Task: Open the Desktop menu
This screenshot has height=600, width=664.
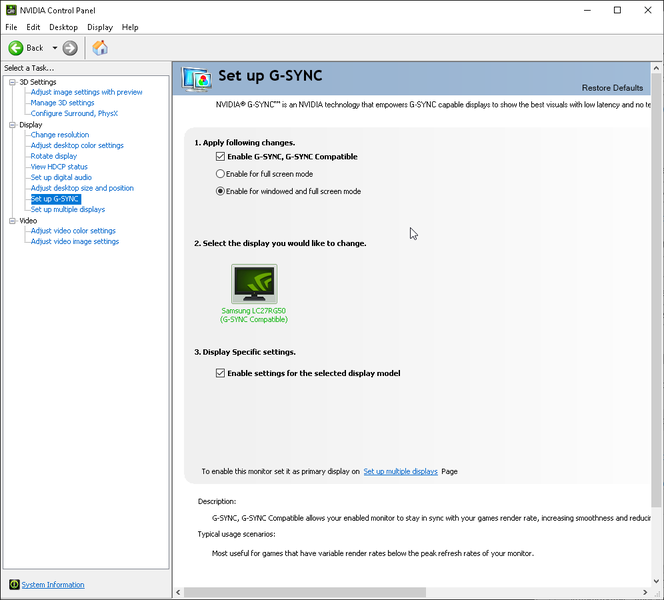Action: coord(64,27)
